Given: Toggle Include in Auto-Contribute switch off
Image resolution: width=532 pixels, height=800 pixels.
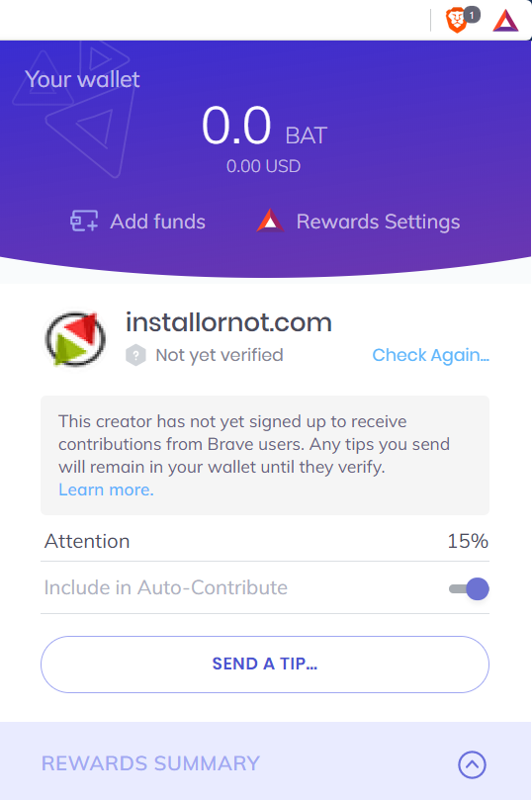Looking at the screenshot, I should click(x=469, y=588).
